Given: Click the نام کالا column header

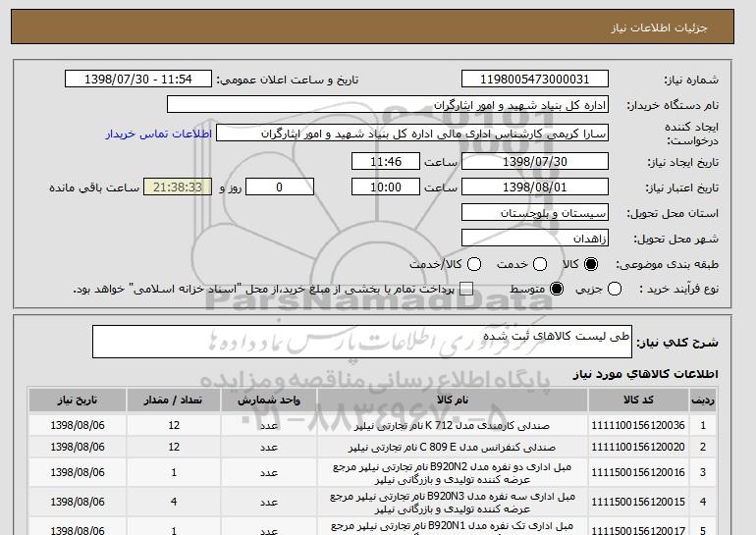Looking at the screenshot, I should tap(453, 401).
